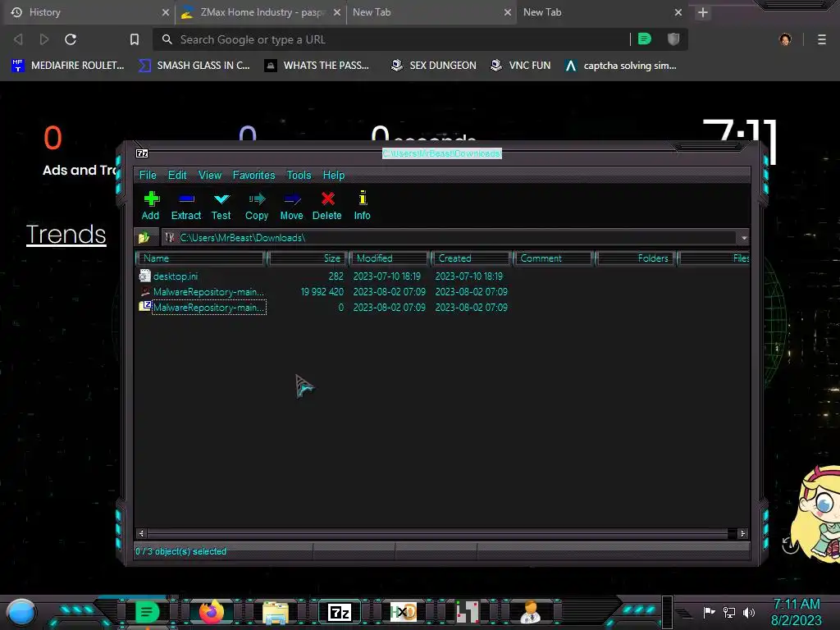The width and height of the screenshot is (840, 630).
Task: Sort by the Created column header
Action: tap(471, 258)
